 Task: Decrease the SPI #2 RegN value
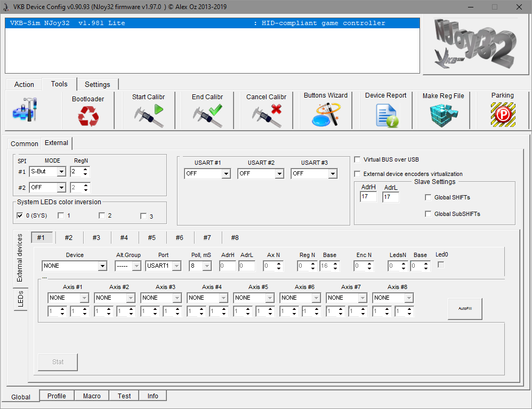[x=86, y=190]
